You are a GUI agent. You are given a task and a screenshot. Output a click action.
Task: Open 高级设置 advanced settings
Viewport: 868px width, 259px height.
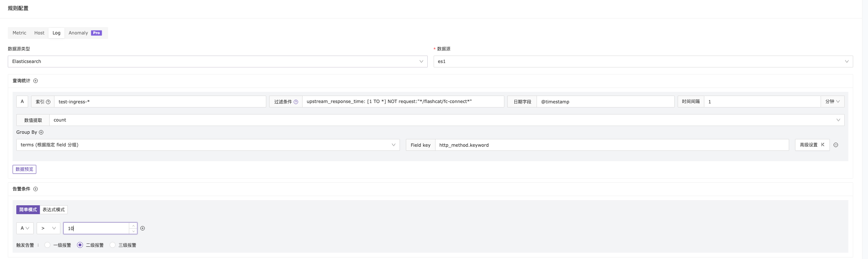tap(812, 145)
